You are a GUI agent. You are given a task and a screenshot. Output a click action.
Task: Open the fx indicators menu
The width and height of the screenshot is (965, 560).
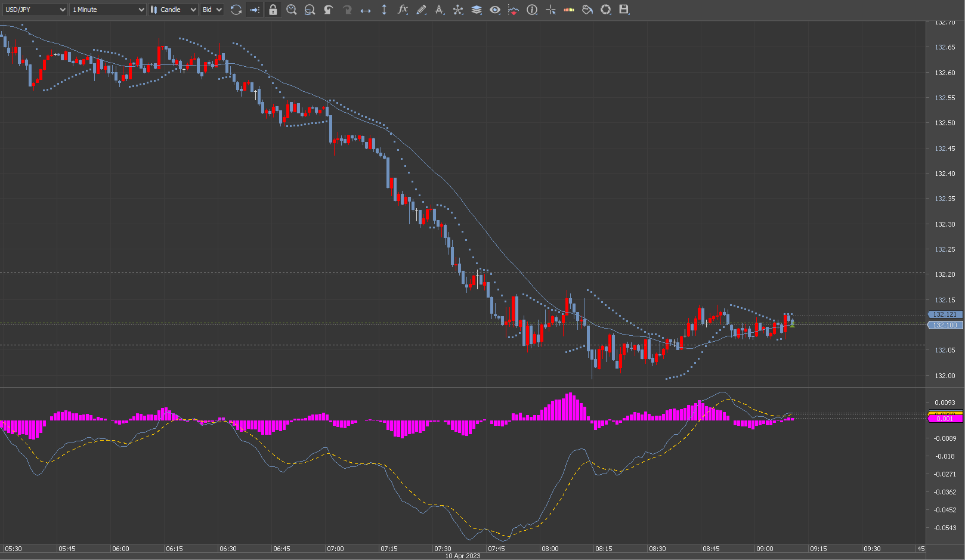pyautogui.click(x=403, y=10)
